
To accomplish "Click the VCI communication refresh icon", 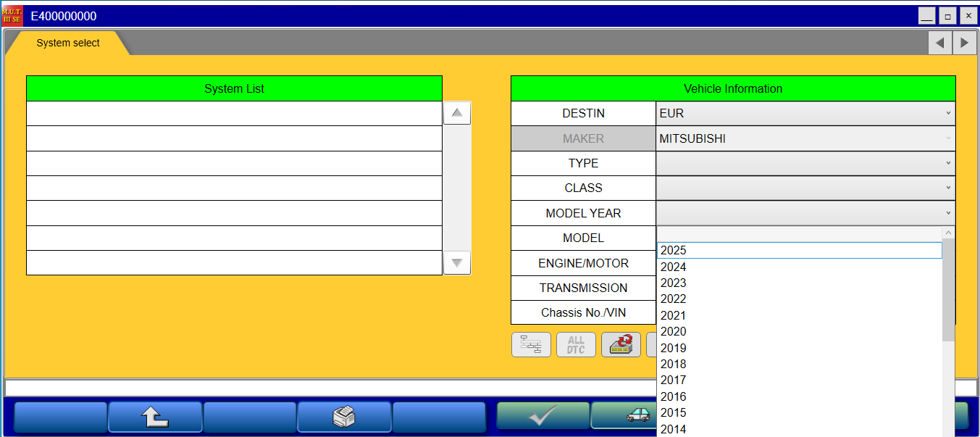I will coord(621,344).
